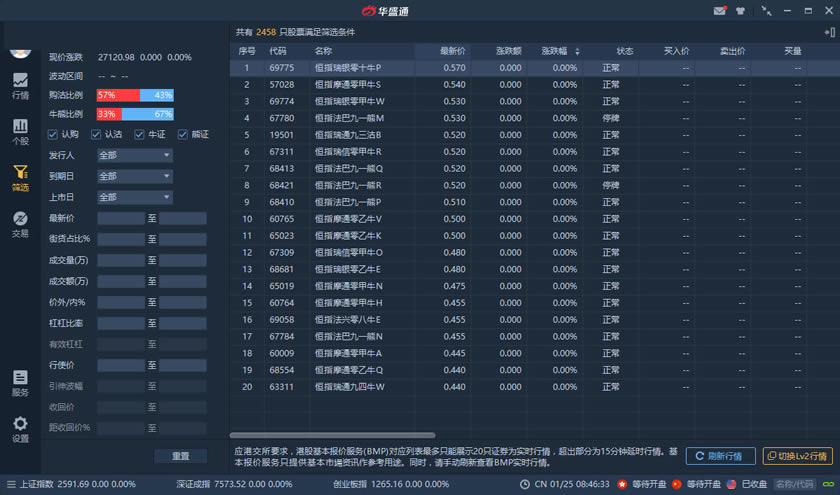The image size is (840, 495).
Task: Expand the 上市日 dropdown
Action: tap(134, 198)
